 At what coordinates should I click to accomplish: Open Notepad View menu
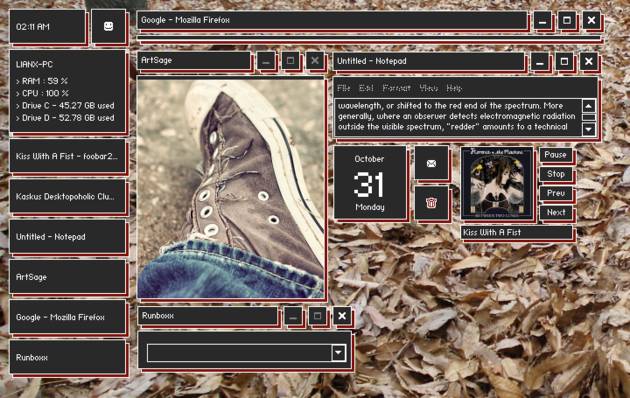tap(428, 88)
